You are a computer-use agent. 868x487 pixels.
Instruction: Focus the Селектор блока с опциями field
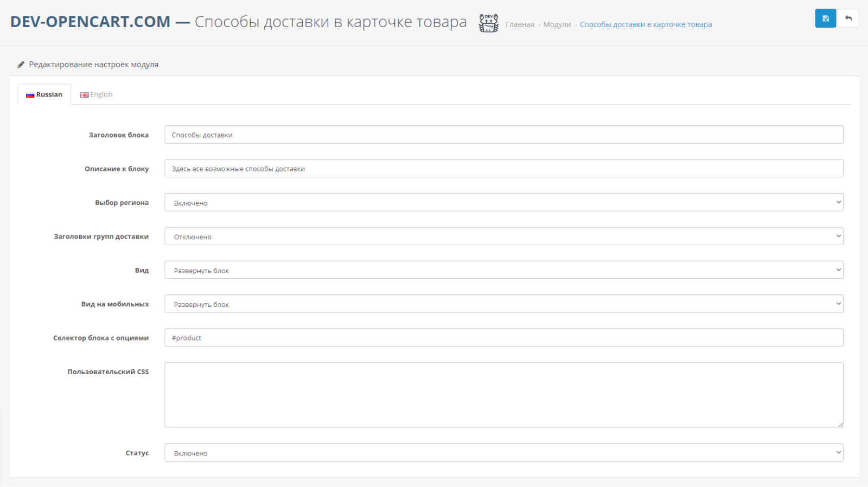tap(503, 337)
